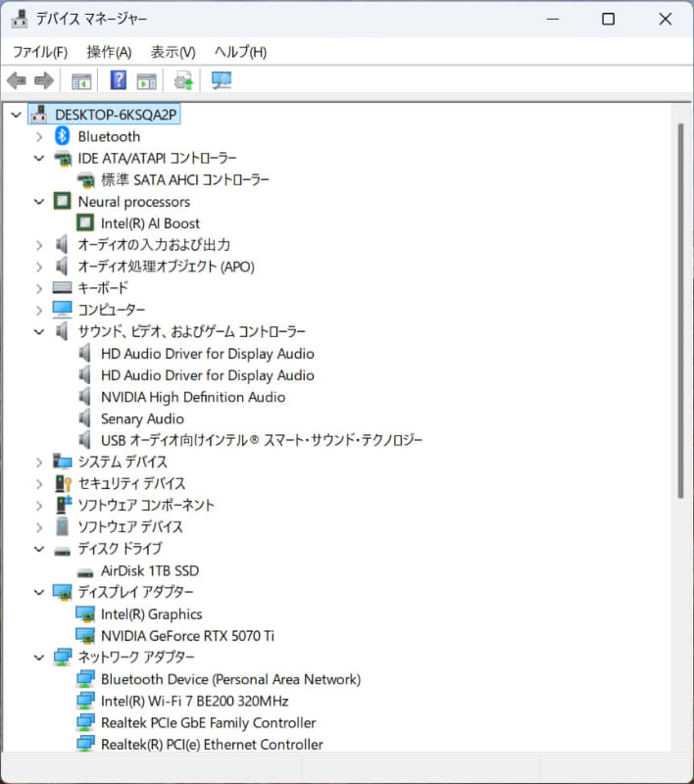Collapse the DESKTOP-6KSQA2P root node
This screenshot has height=784, width=694.
[16, 115]
